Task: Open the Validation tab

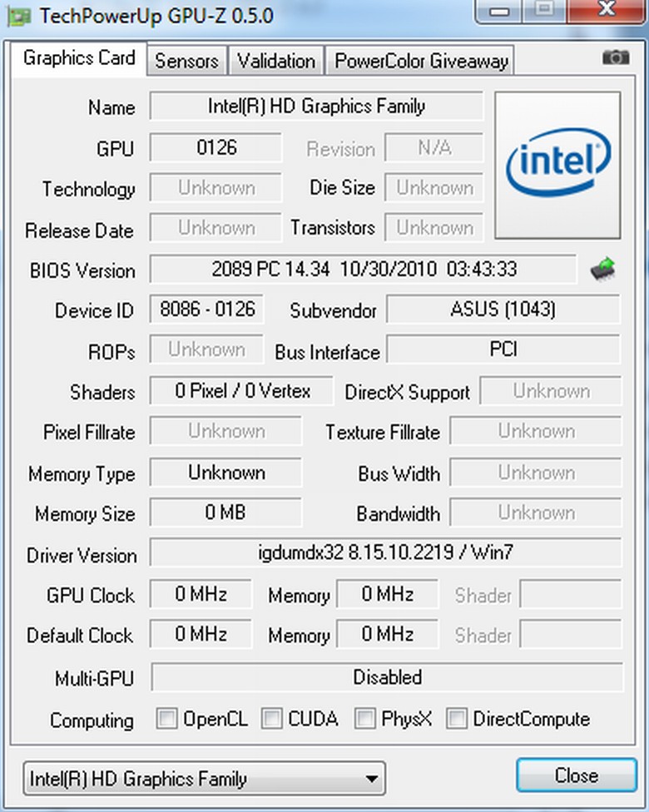Action: (275, 61)
